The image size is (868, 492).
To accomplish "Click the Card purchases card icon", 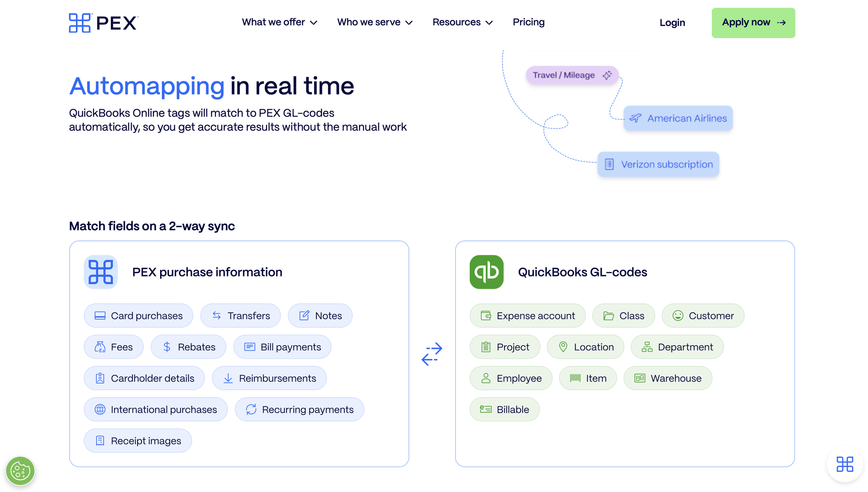I will [x=100, y=316].
